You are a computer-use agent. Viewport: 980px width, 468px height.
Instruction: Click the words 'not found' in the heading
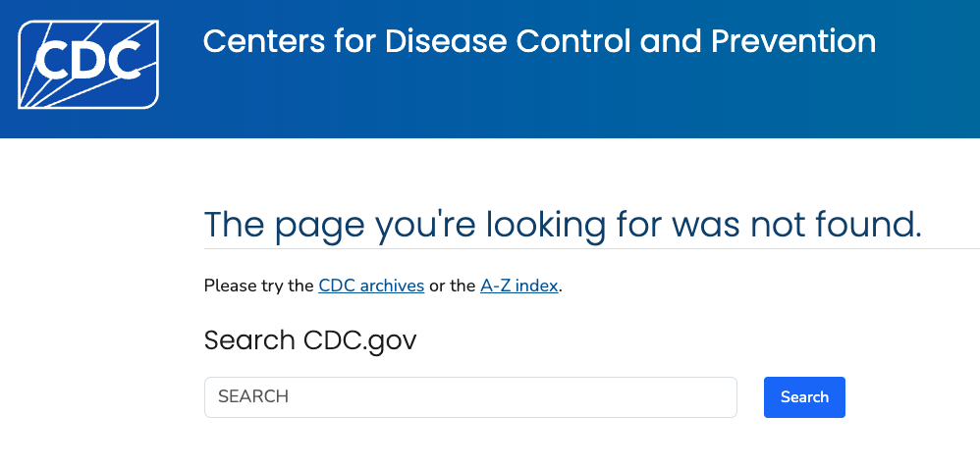837,224
